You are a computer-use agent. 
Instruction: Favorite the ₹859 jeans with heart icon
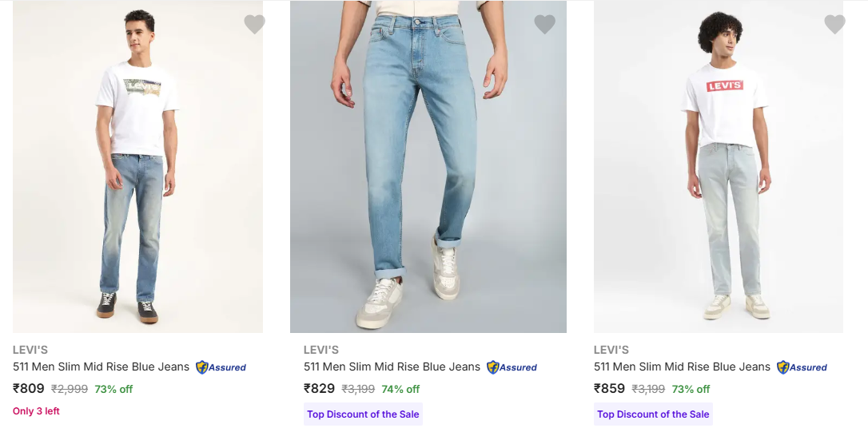834,25
